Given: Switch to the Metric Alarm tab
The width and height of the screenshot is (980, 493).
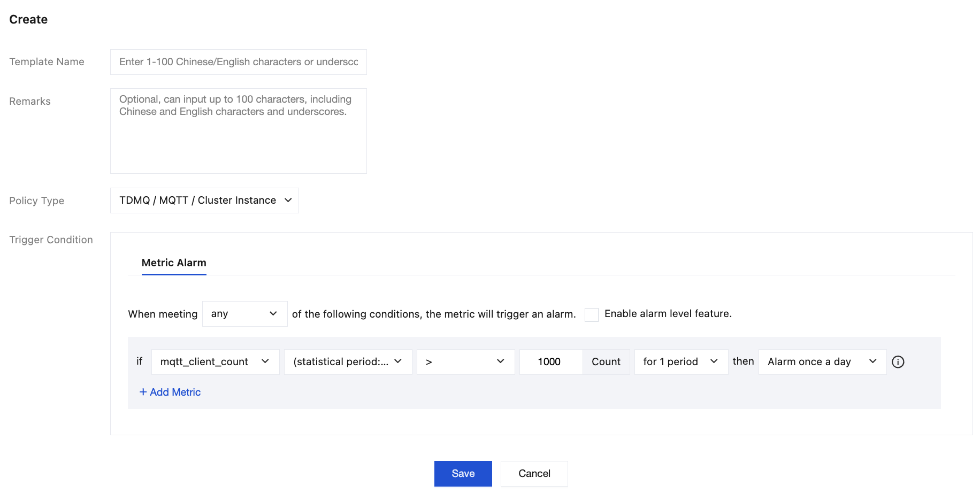Looking at the screenshot, I should click(x=174, y=263).
